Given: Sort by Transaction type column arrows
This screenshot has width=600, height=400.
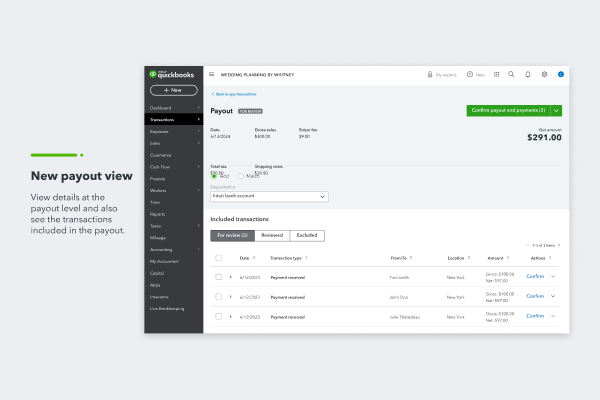Looking at the screenshot, I should [x=307, y=258].
